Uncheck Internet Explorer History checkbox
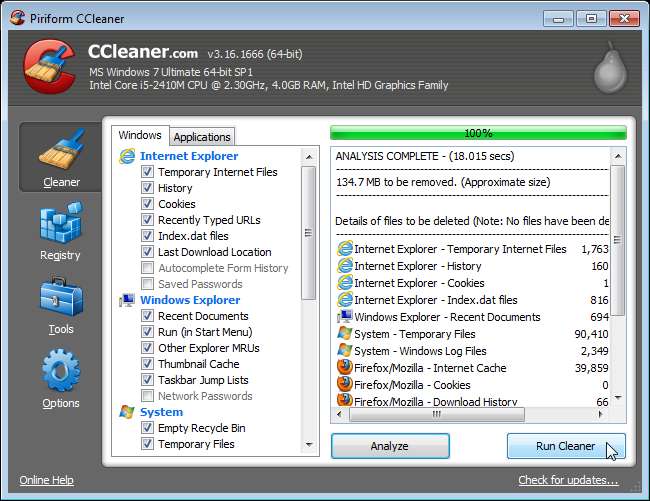650x501 pixels. 147,188
